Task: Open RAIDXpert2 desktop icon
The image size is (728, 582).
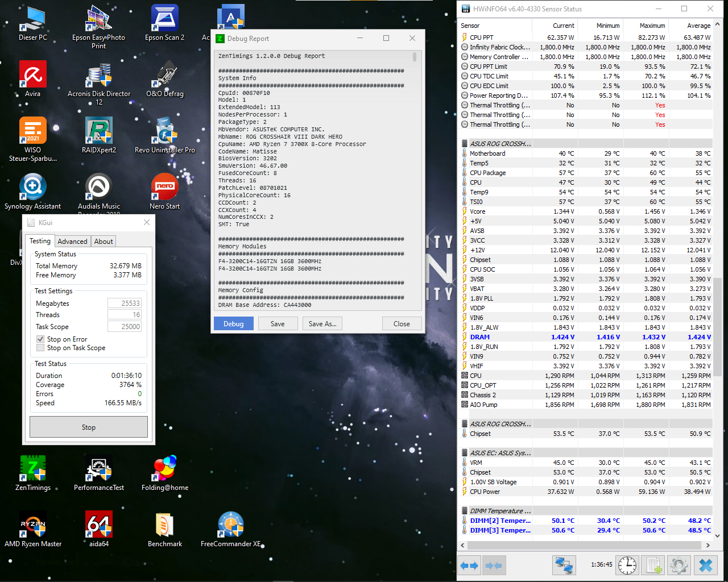Action: pos(98,135)
